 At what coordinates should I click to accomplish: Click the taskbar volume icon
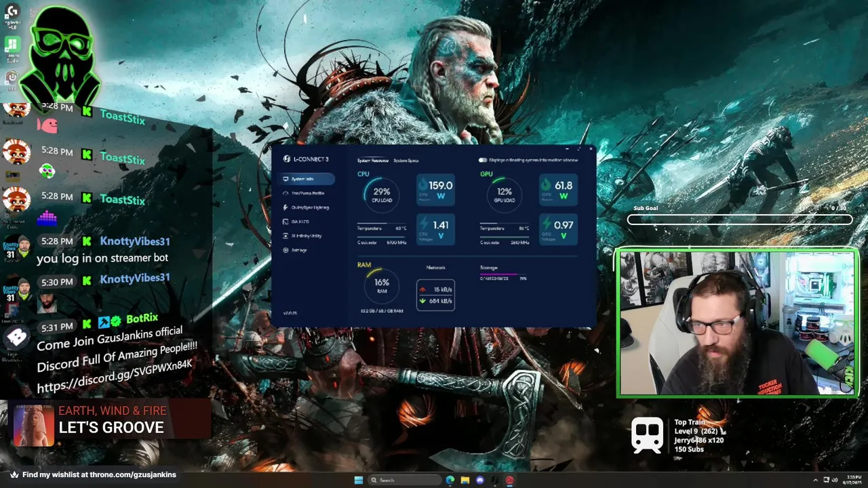tap(834, 480)
